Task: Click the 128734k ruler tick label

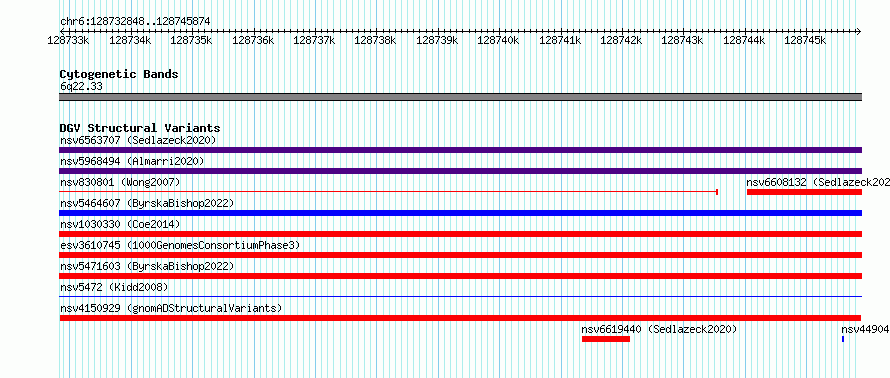Action: tap(130, 40)
